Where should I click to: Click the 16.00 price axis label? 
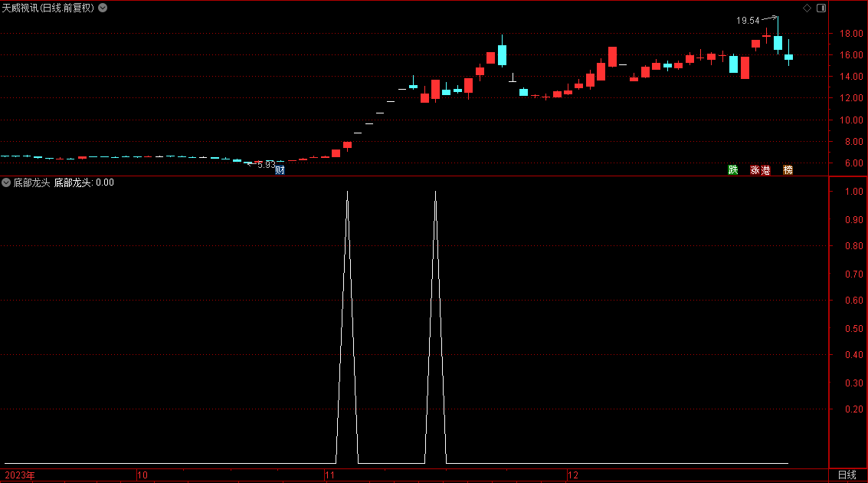tap(851, 55)
